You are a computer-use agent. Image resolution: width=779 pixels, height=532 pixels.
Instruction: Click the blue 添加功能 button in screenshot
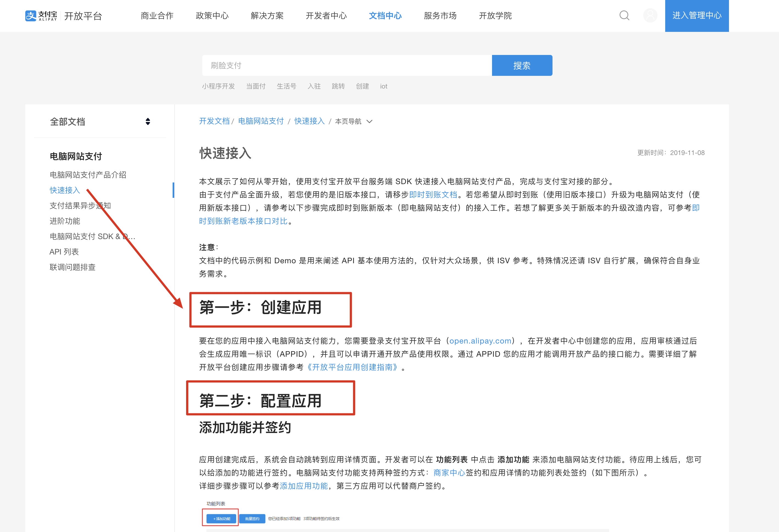tap(221, 518)
